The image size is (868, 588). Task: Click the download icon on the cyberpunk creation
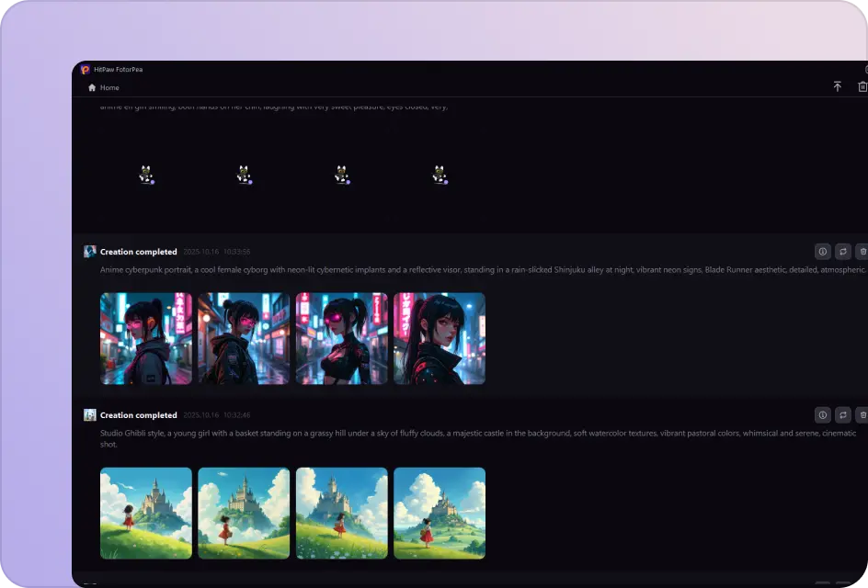(822, 251)
